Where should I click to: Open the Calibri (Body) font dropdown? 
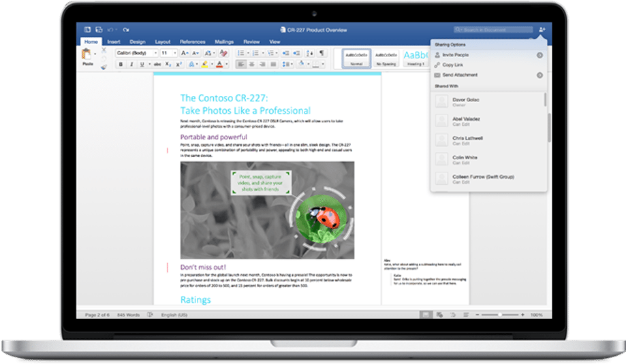pos(136,53)
